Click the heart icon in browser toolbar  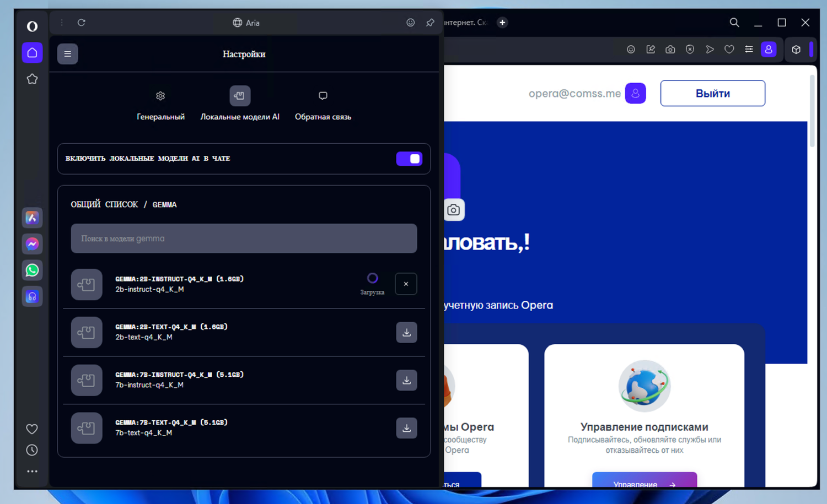coord(729,50)
